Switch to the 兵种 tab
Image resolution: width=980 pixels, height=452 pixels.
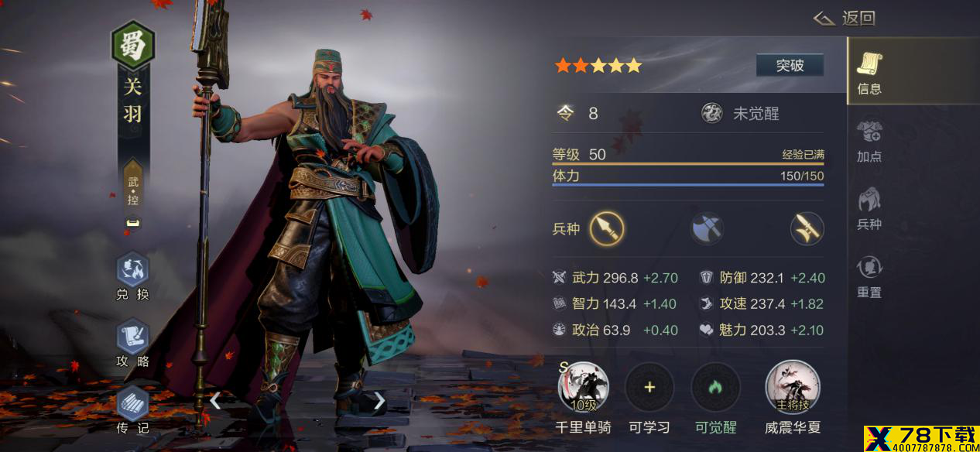(869, 207)
